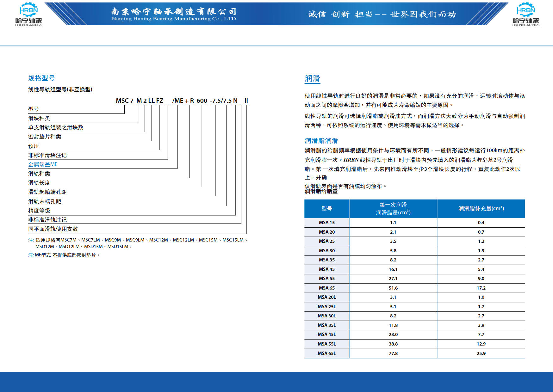The height and width of the screenshot is (392, 553).
Task: Click the '润滑脂润滑' subheading
Action: (321, 141)
